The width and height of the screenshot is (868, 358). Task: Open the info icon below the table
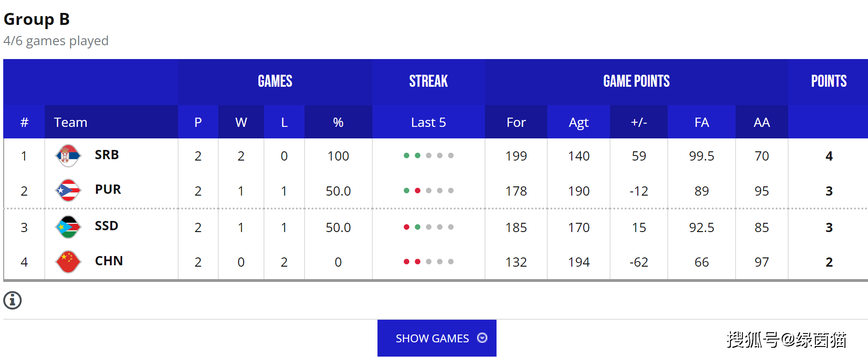(12, 300)
